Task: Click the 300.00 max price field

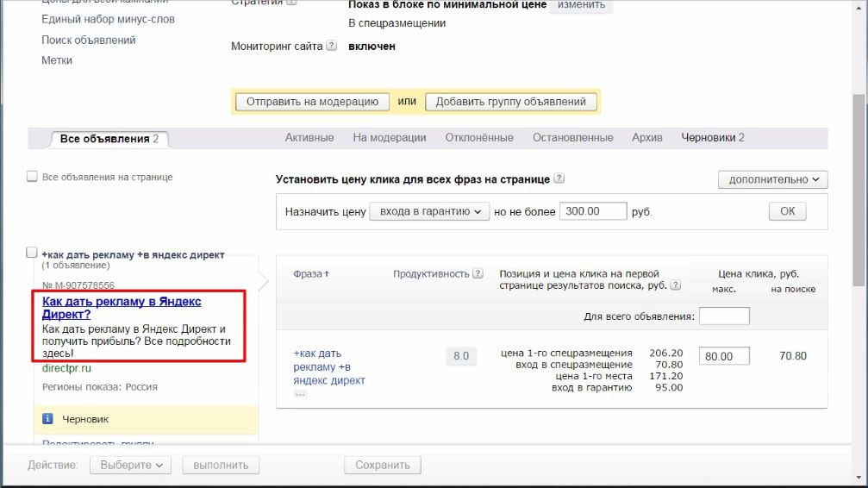Action: point(593,211)
